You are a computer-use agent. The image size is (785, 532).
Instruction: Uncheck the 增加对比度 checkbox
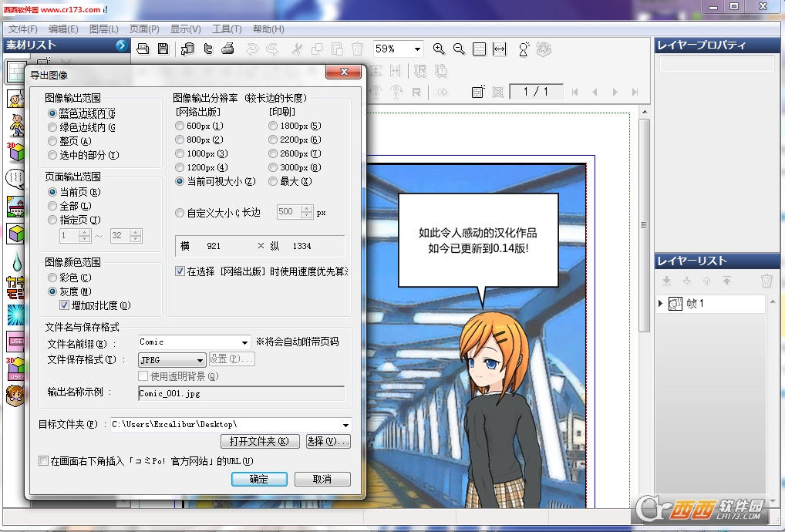tap(65, 305)
